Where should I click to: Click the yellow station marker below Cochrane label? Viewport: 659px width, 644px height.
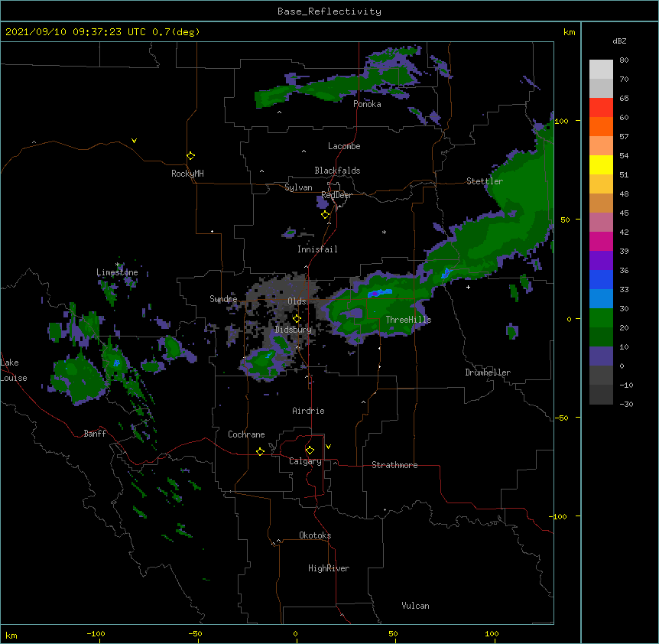(260, 451)
